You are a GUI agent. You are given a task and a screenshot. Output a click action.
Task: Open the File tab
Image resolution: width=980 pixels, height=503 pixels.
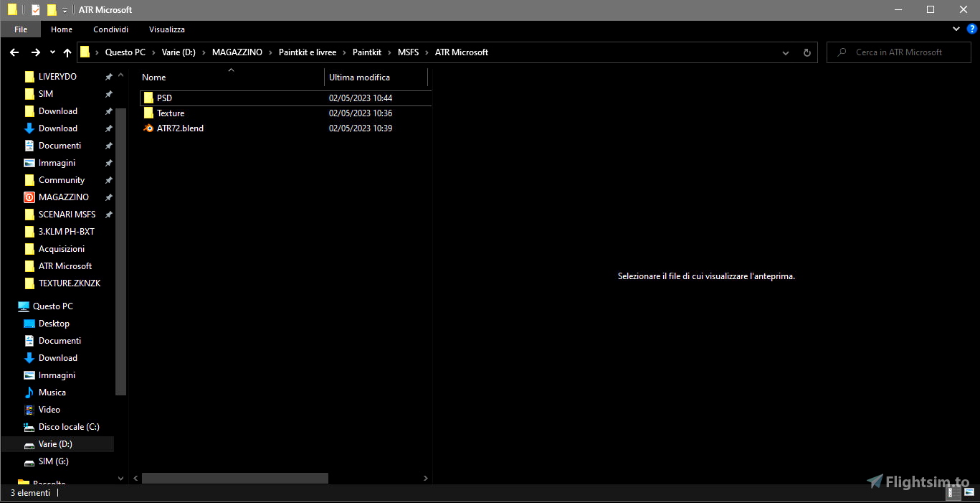tap(21, 29)
